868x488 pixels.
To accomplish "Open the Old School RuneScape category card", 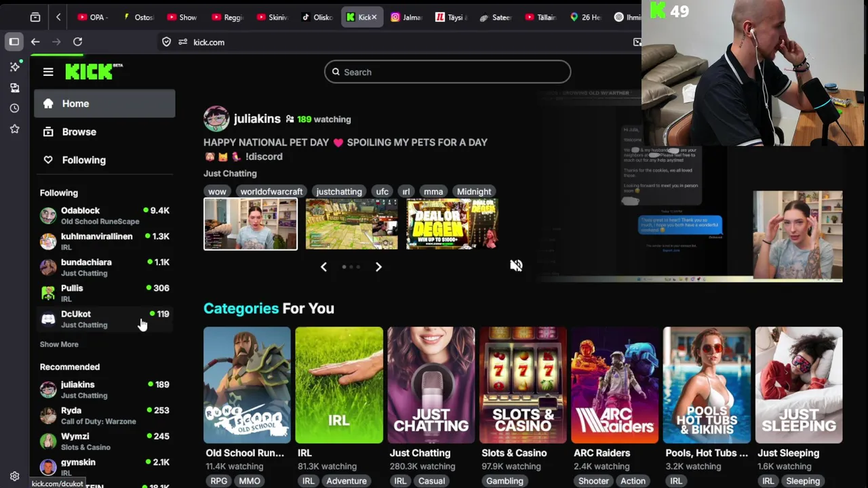I will point(247,385).
